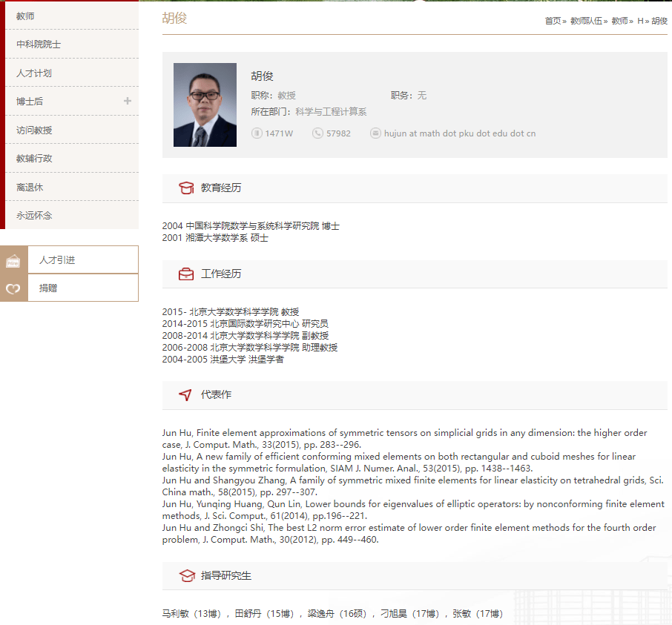672x625 pixels.
Task: Click the SIAM J. Numer. Anal. publication
Action: [x=399, y=462]
